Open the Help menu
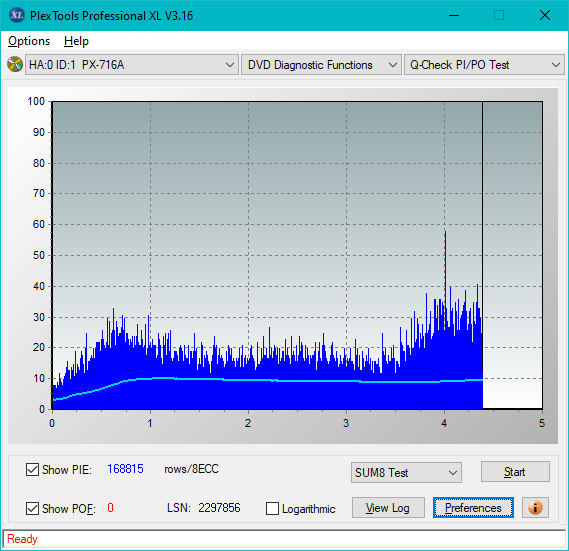The image size is (569, 551). click(x=76, y=41)
